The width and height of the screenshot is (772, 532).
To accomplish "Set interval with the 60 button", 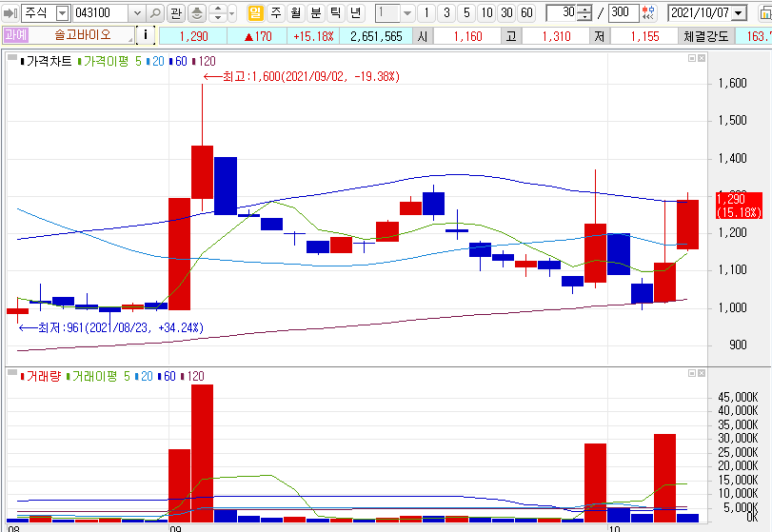I will (x=526, y=12).
